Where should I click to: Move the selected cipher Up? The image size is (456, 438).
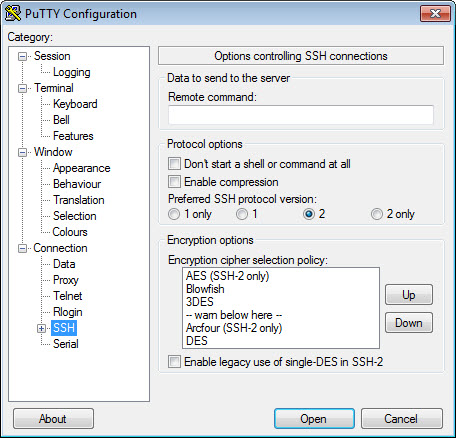coord(409,295)
